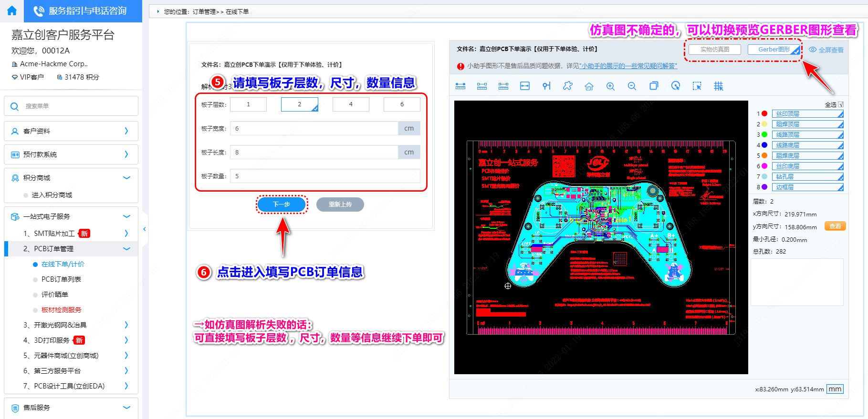Image resolution: width=868 pixels, height=419 pixels.
Task: Open 板材检测服务 menu item
Action: click(62, 310)
